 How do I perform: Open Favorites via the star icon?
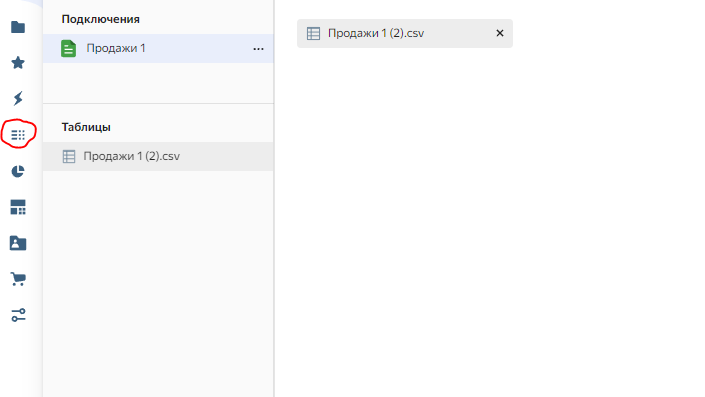click(x=18, y=62)
